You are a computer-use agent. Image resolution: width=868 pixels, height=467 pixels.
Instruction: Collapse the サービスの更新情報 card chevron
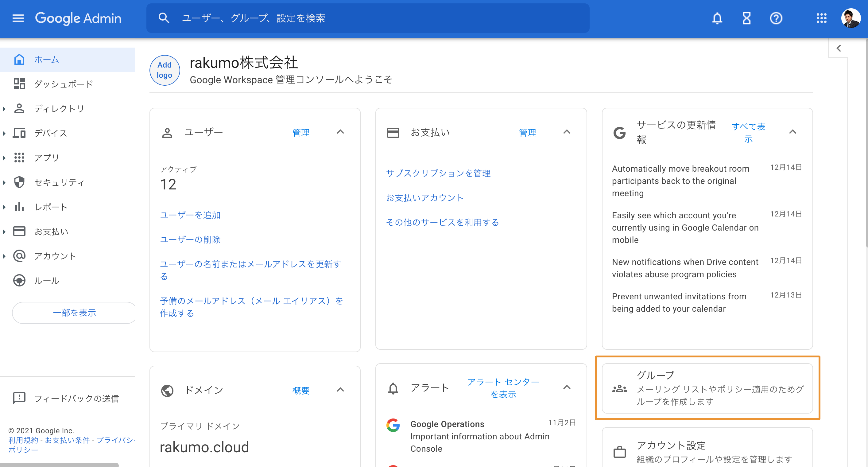pyautogui.click(x=792, y=132)
